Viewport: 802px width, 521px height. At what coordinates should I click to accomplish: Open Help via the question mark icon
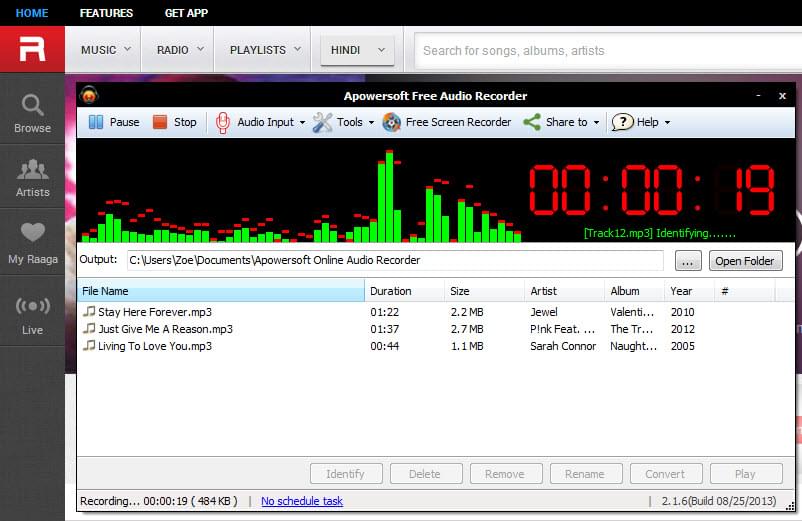[x=623, y=122]
